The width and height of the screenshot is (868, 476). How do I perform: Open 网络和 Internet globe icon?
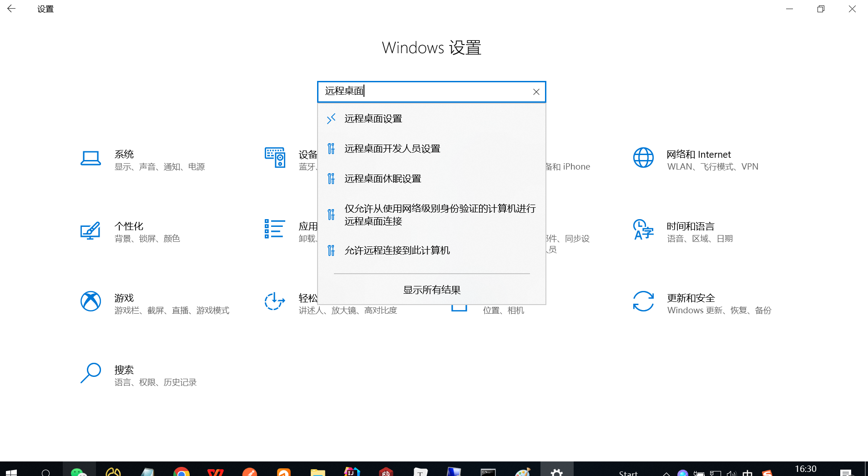coord(643,158)
